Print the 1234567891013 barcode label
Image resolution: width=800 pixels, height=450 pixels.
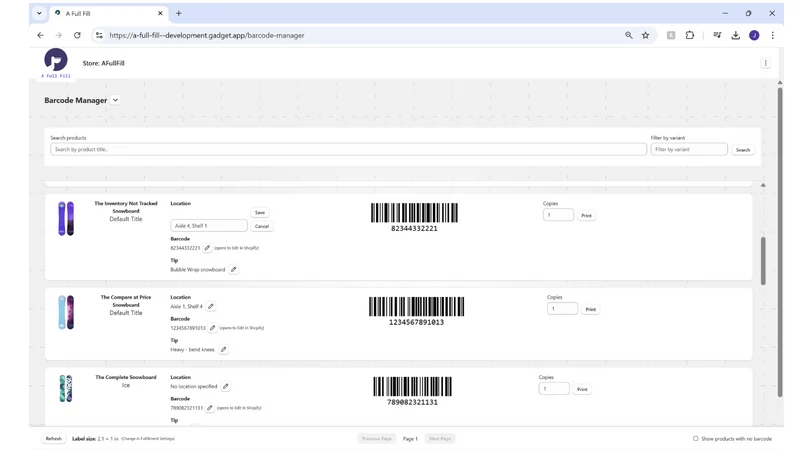pos(590,309)
